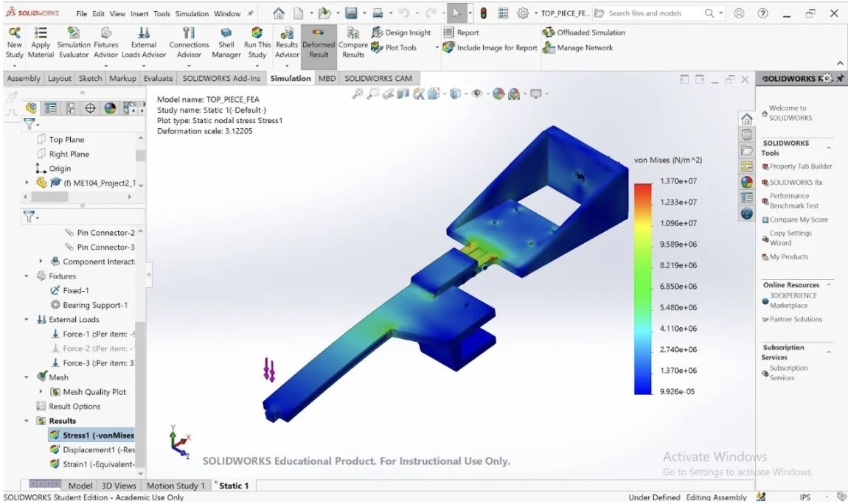
Task: Click Design Insight
Action: pyautogui.click(x=401, y=32)
